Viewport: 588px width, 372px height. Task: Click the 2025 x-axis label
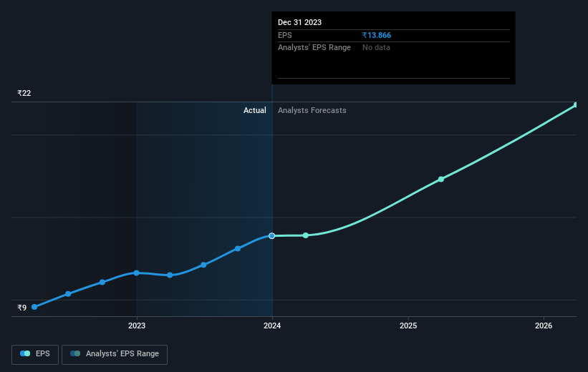point(408,325)
